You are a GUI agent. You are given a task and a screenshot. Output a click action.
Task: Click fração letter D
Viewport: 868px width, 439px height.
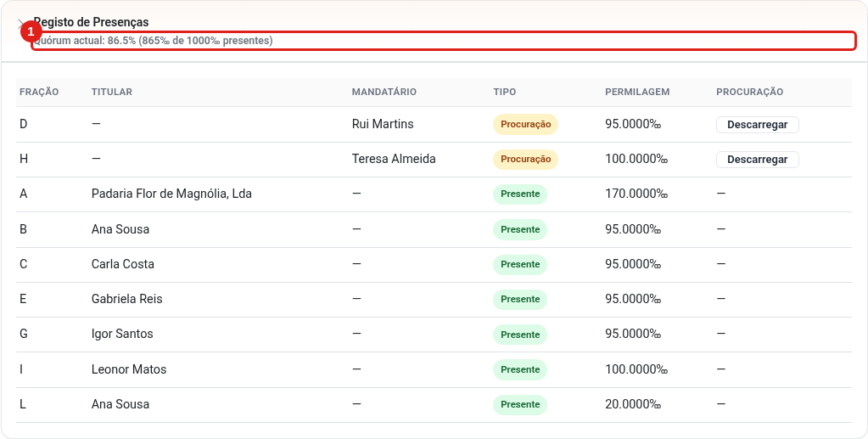pyautogui.click(x=23, y=124)
